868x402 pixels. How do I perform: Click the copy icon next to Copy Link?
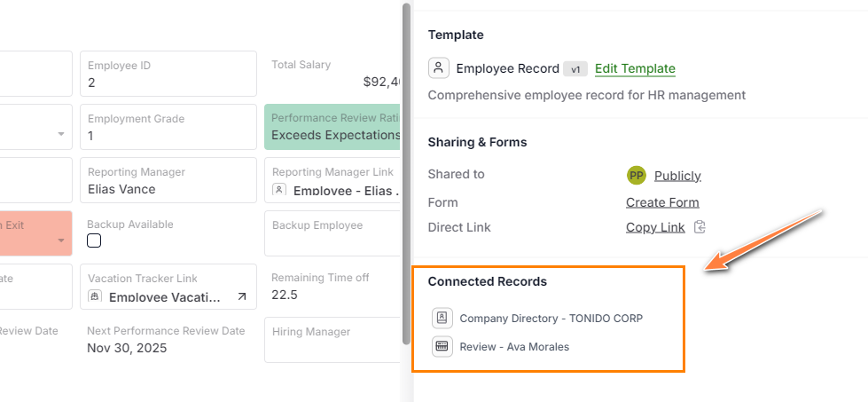700,227
